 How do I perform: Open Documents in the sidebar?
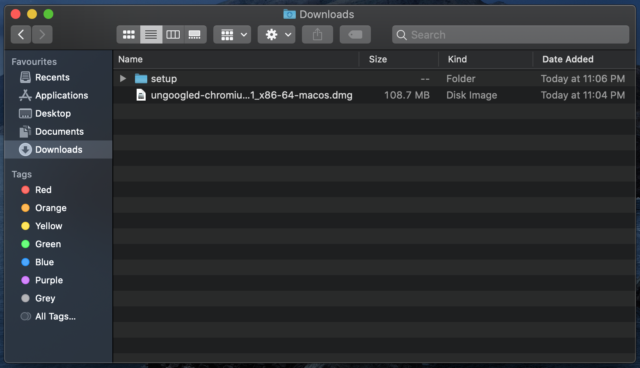[58, 131]
